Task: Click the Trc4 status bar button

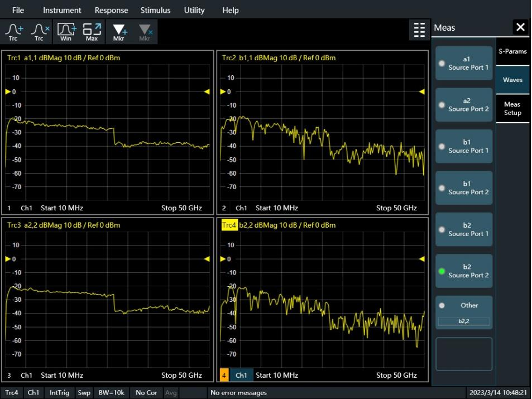Action: (12, 392)
